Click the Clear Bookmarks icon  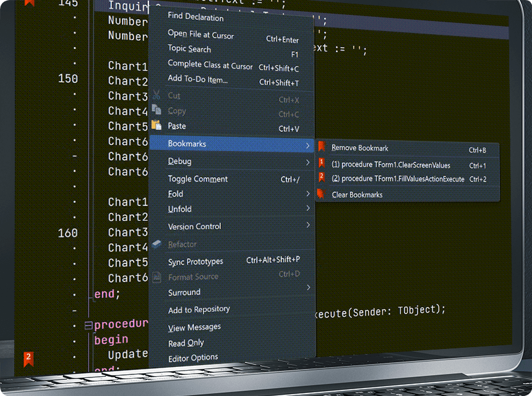(x=321, y=194)
